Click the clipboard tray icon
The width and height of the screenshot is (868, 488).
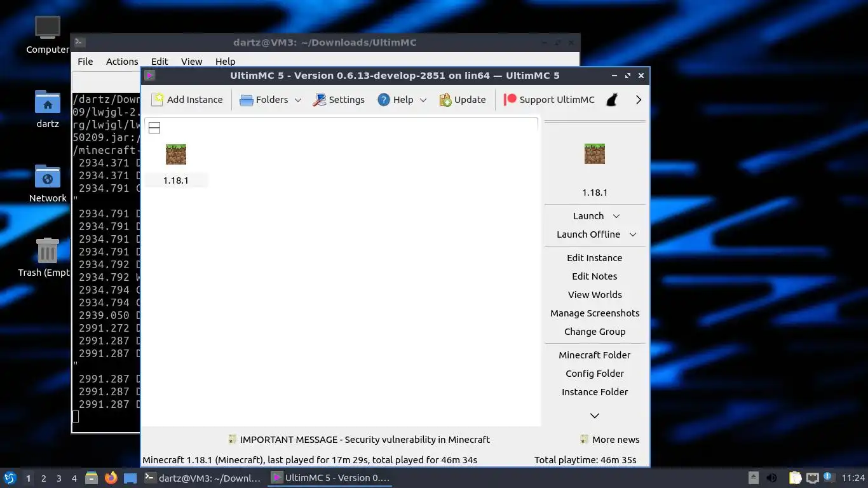[x=795, y=478]
